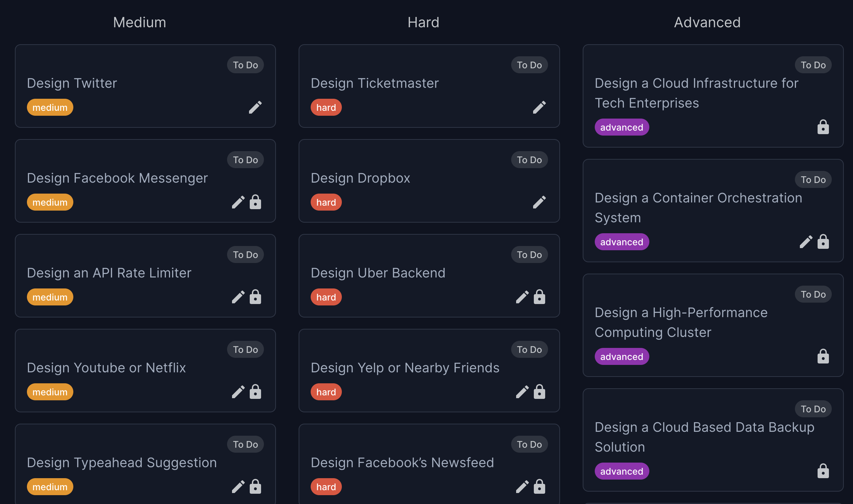Screen dimensions: 853x504
Task: Toggle the lock on High-Performance Computing Cluster
Action: coord(823,356)
